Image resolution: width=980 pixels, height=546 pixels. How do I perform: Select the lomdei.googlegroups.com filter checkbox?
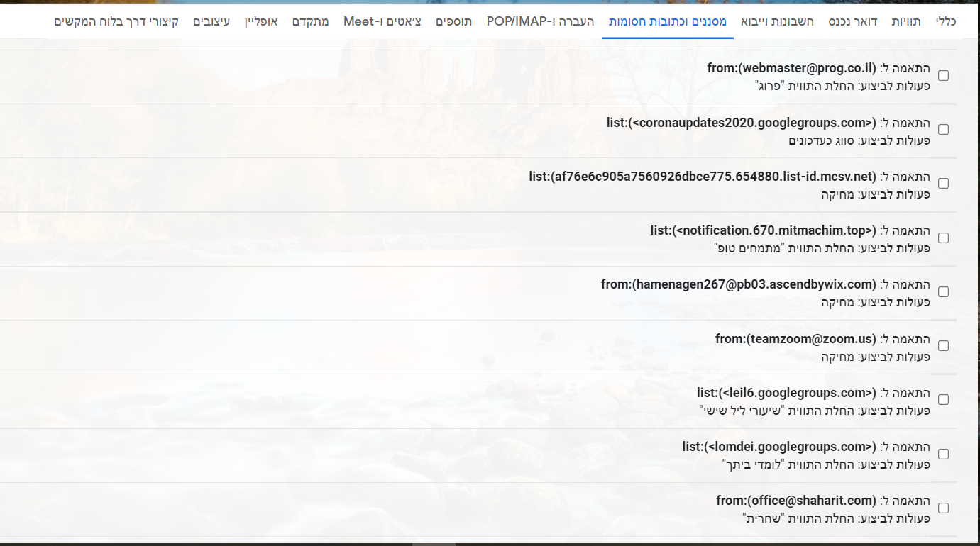[943, 455]
